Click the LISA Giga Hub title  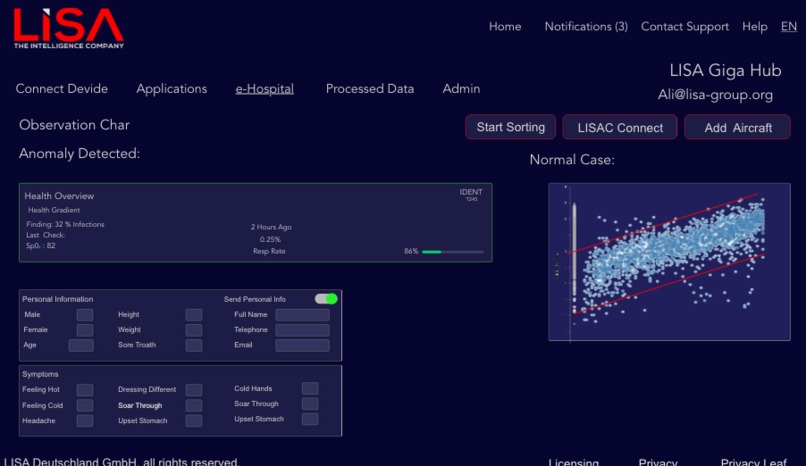click(725, 70)
